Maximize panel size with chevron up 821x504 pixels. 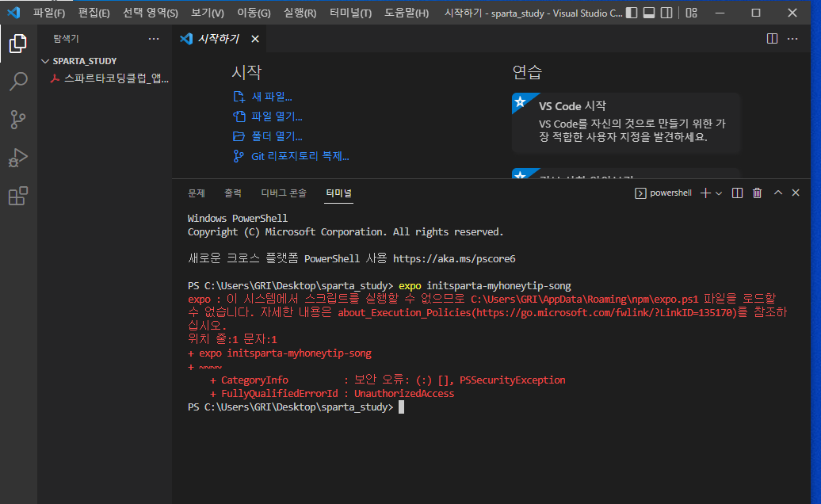(x=778, y=193)
